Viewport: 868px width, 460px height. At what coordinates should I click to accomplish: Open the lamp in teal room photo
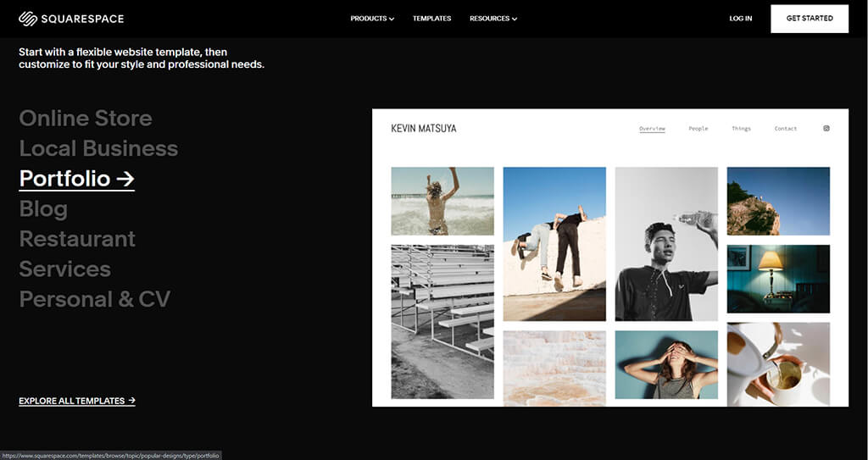[778, 279]
